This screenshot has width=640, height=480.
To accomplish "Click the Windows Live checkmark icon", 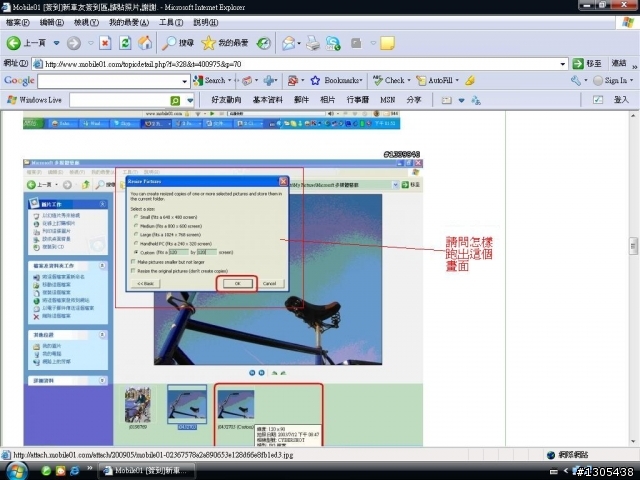I will coord(598,100).
